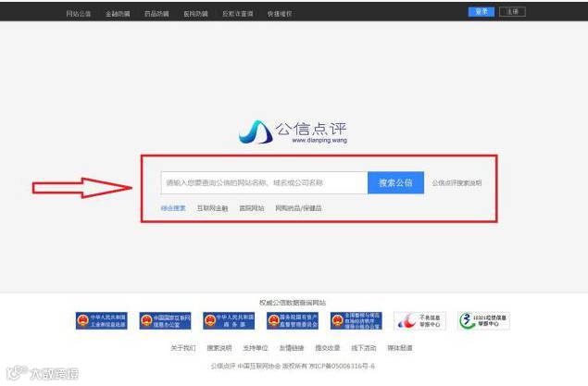Image resolution: width=588 pixels, height=386 pixels.
Task: Open 快捷维权 in the top navigation
Action: tap(280, 14)
